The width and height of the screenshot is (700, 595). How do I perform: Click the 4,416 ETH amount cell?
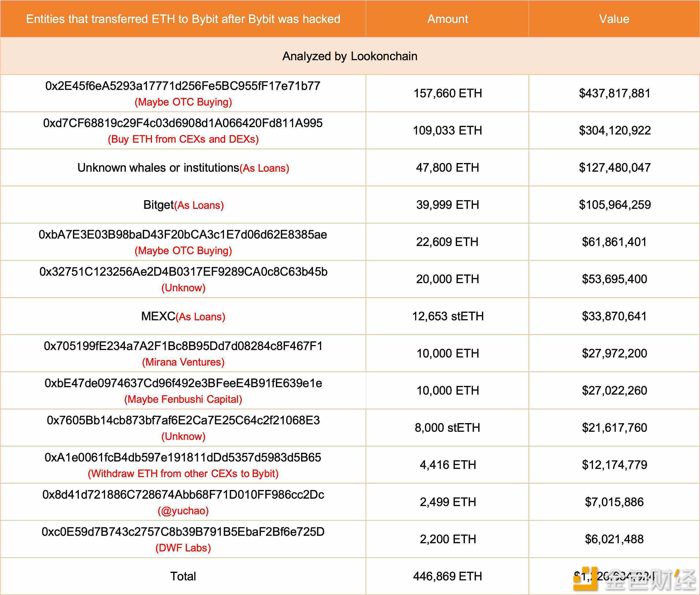[448, 464]
